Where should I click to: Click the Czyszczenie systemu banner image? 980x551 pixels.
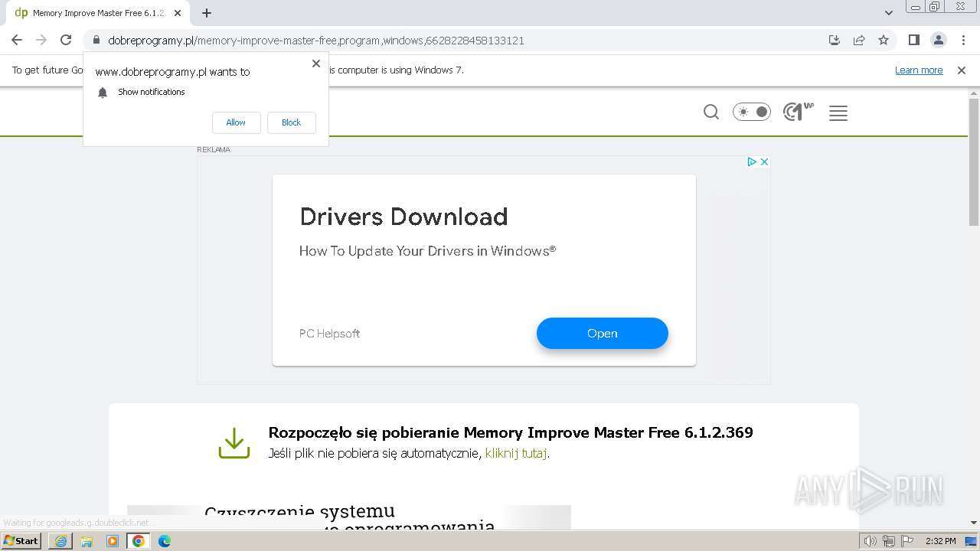349,517
